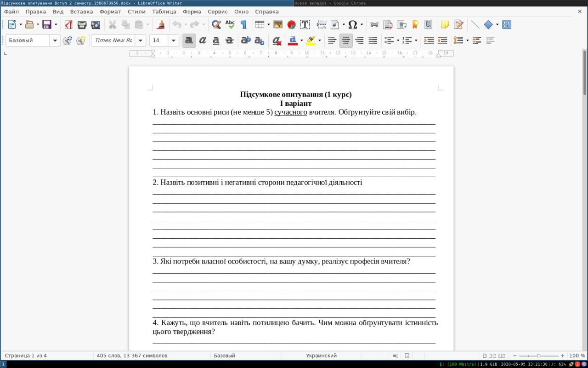Create a new style from selection
The height and width of the screenshot is (368, 588).
[x=81, y=40]
